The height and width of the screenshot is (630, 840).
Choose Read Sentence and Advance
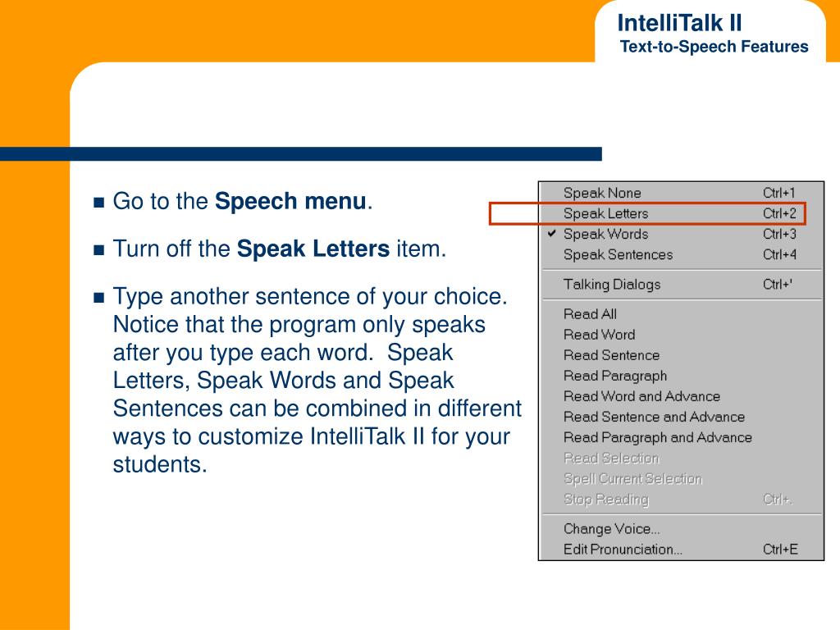(681, 417)
